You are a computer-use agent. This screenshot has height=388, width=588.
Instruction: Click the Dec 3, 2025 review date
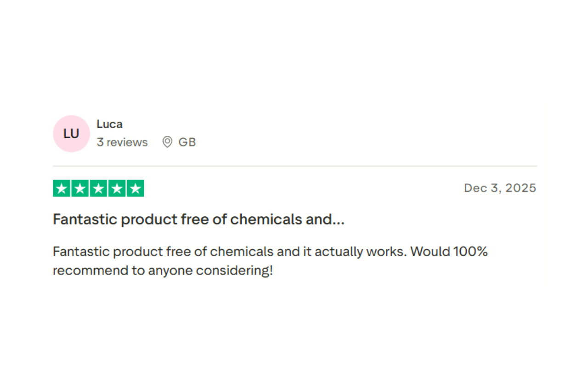[x=500, y=188]
